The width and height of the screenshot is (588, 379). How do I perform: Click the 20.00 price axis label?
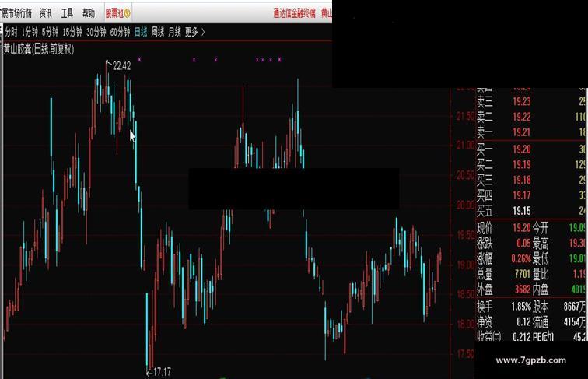[465, 205]
